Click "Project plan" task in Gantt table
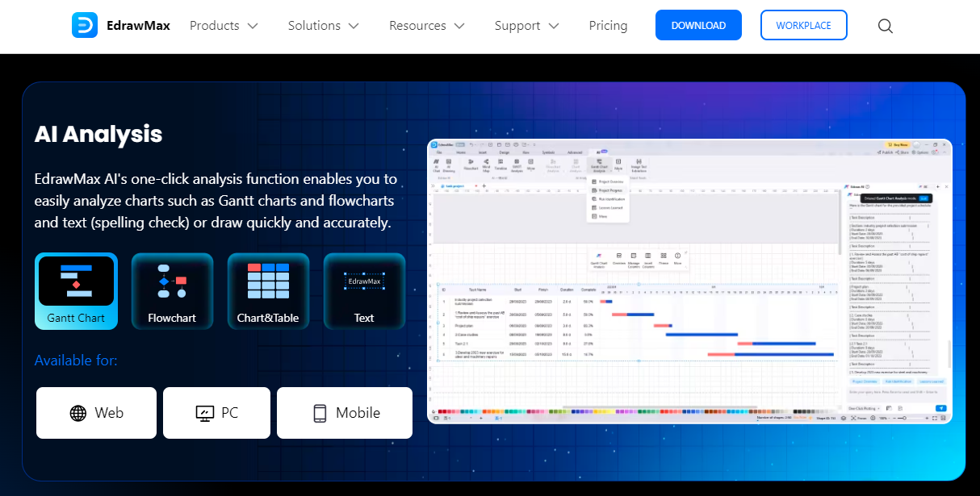The height and width of the screenshot is (496, 980). pyautogui.click(x=465, y=326)
